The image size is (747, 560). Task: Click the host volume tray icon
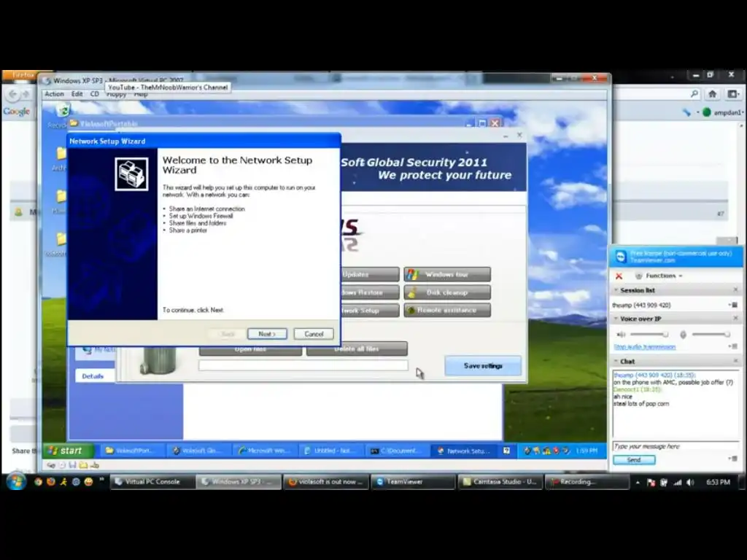[x=690, y=483]
